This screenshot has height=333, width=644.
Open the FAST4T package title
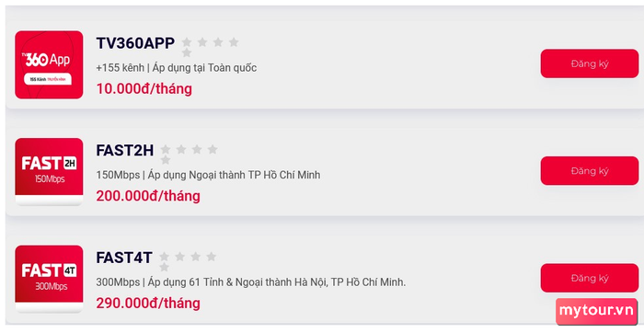[124, 258]
